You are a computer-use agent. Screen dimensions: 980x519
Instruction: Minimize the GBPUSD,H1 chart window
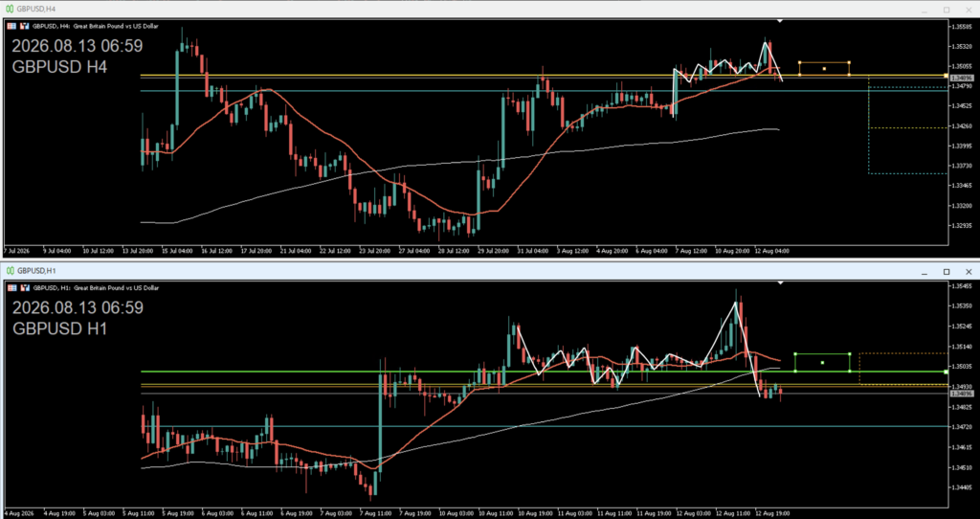click(924, 272)
